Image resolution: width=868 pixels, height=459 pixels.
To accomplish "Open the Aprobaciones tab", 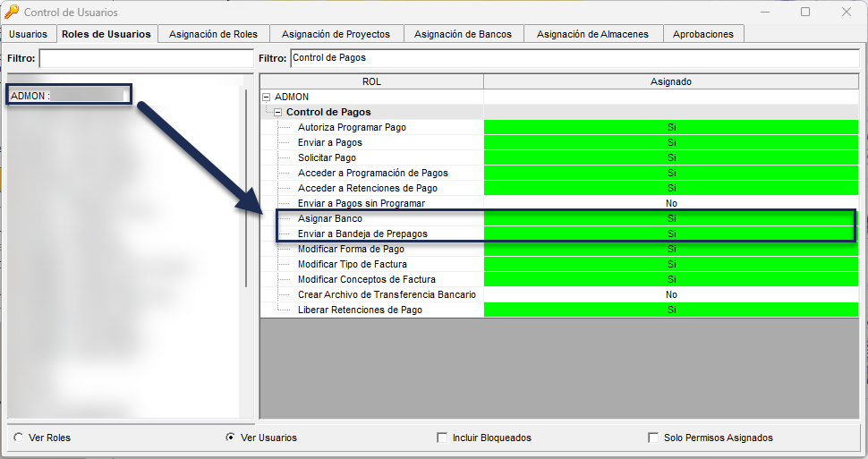I will tap(704, 34).
